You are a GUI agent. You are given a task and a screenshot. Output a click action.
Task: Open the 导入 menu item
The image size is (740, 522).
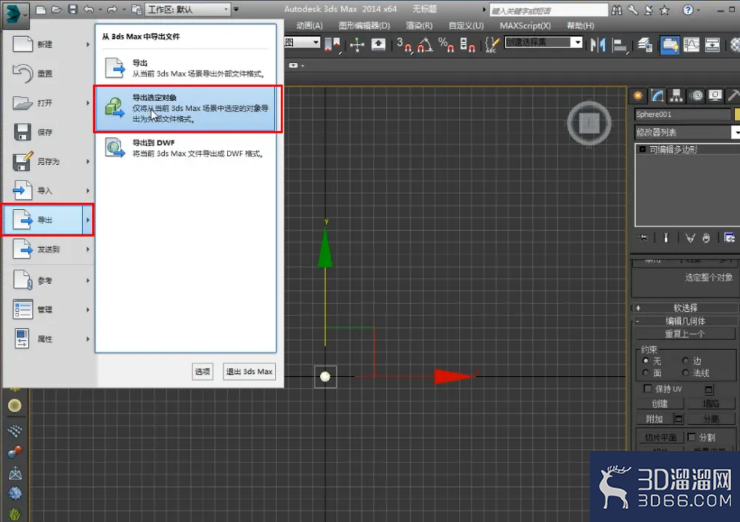(47, 190)
